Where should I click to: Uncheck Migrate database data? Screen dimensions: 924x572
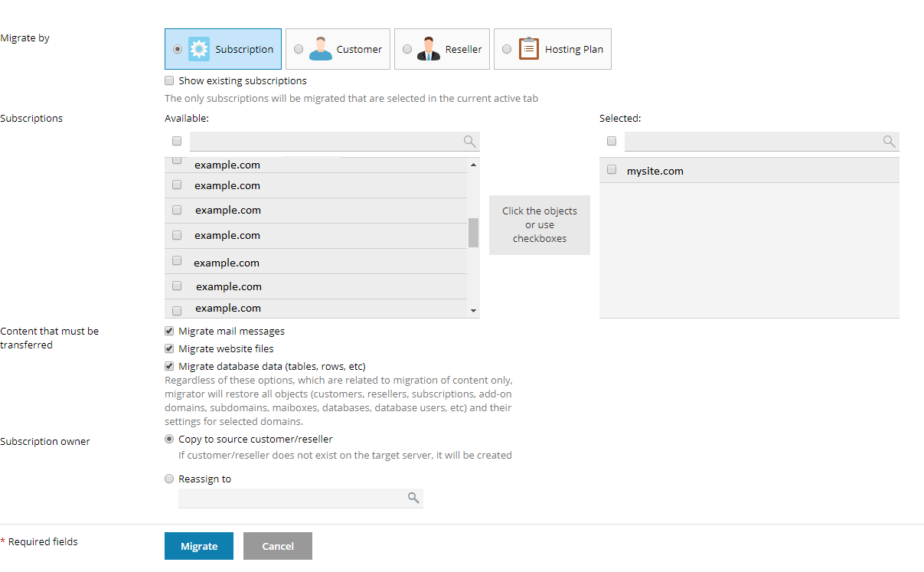click(x=169, y=366)
